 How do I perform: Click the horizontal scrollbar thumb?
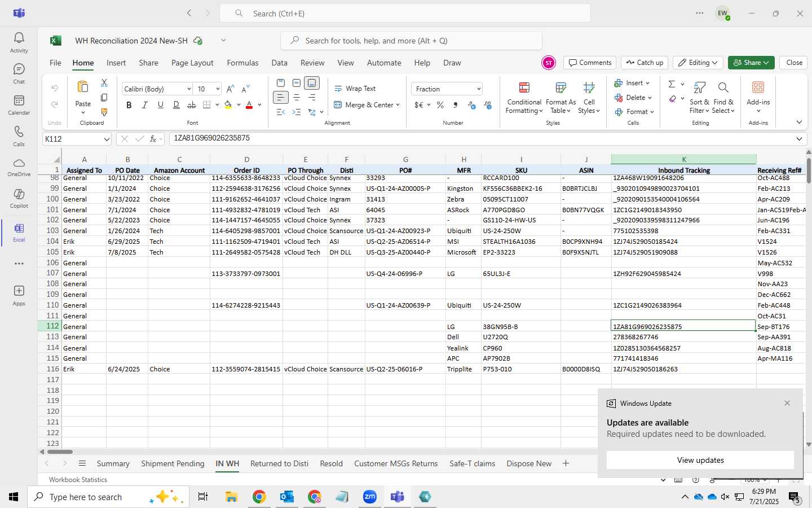60,452
